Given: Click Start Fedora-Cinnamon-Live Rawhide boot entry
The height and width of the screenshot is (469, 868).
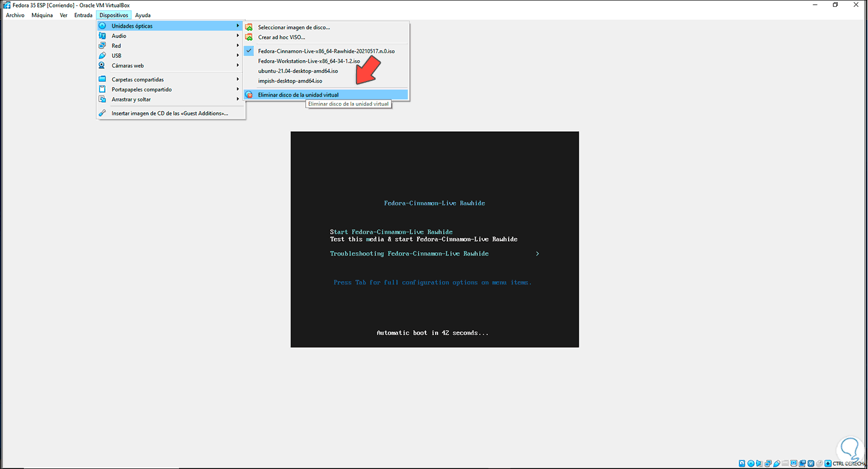Looking at the screenshot, I should [391, 232].
